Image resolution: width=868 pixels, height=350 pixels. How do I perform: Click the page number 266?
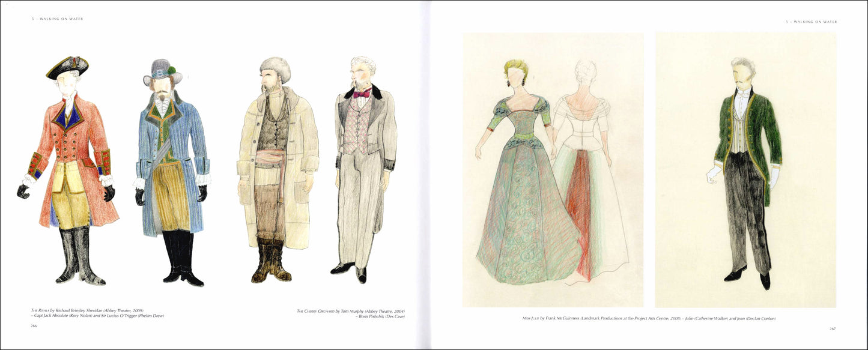[34, 325]
